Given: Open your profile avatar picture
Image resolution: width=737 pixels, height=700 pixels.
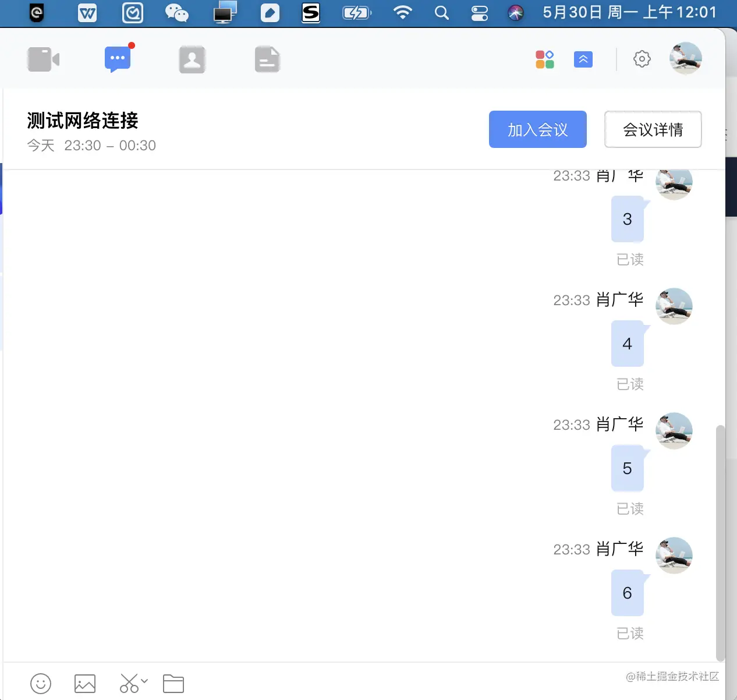Looking at the screenshot, I should click(685, 59).
